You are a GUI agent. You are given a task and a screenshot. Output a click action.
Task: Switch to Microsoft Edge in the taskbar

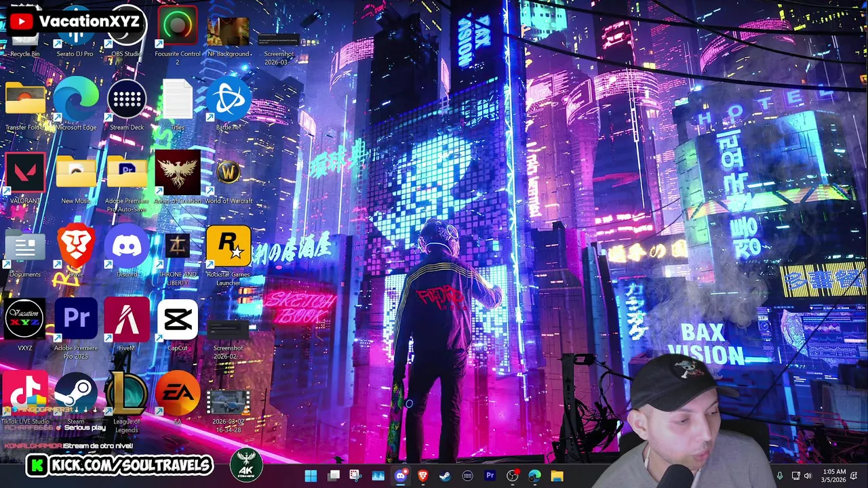click(534, 476)
